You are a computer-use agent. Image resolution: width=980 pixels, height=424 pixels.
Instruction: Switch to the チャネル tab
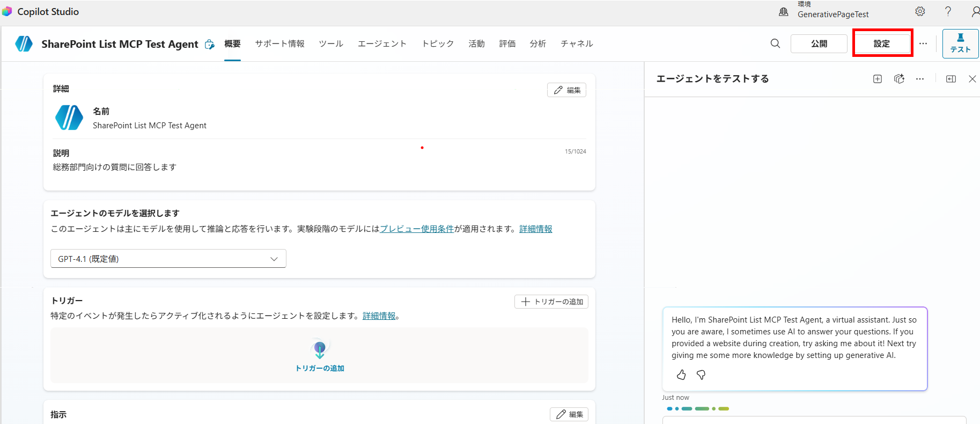point(577,43)
